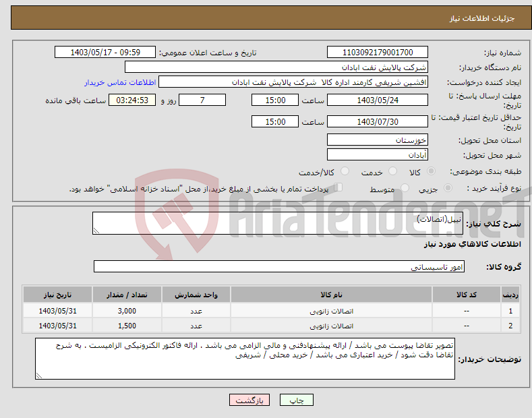This screenshot has width=532, height=418.
Task: Click the تاریخ نیاز column header
Action: tap(58, 295)
